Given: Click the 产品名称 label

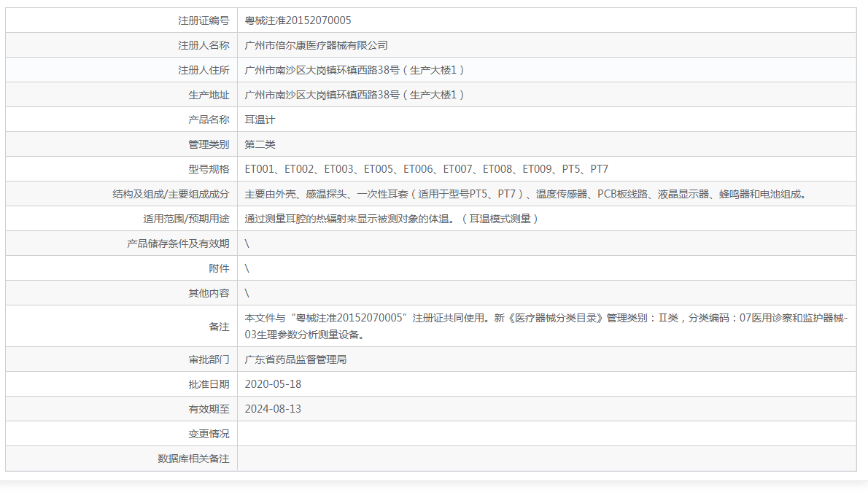Looking at the screenshot, I should pyautogui.click(x=208, y=120).
